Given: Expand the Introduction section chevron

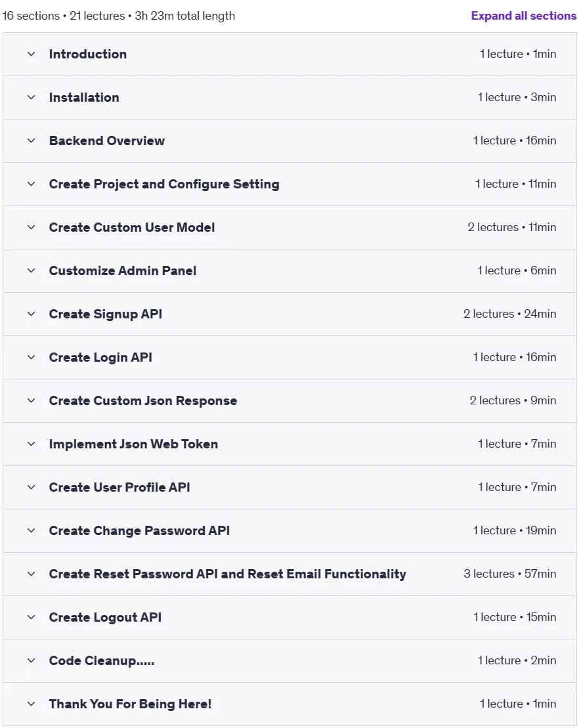Looking at the screenshot, I should 31,54.
